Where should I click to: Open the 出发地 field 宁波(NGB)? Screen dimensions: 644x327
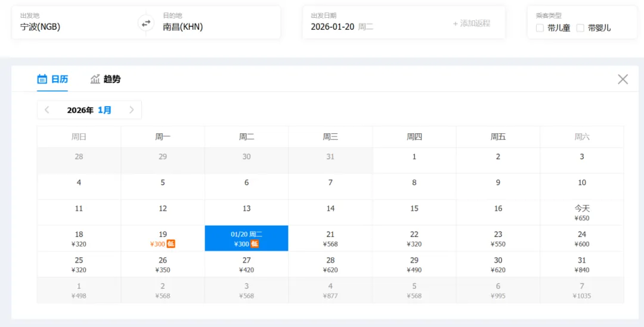(75, 23)
